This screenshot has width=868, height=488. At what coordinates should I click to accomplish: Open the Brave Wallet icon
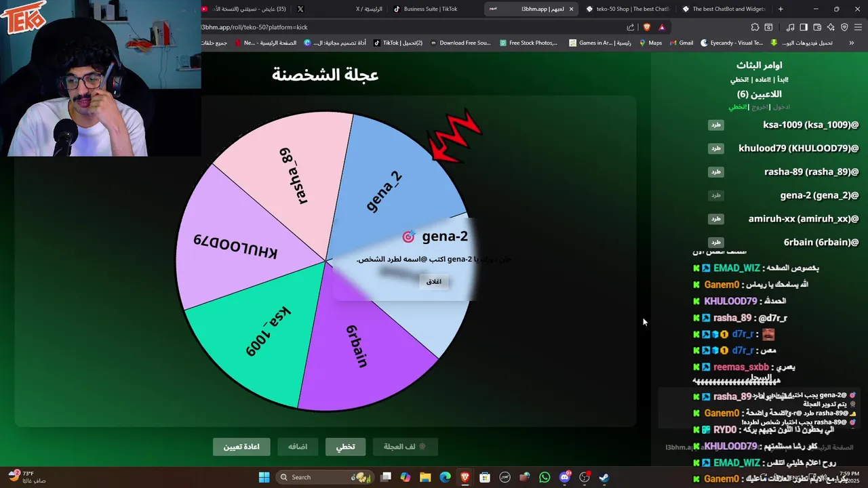click(817, 27)
